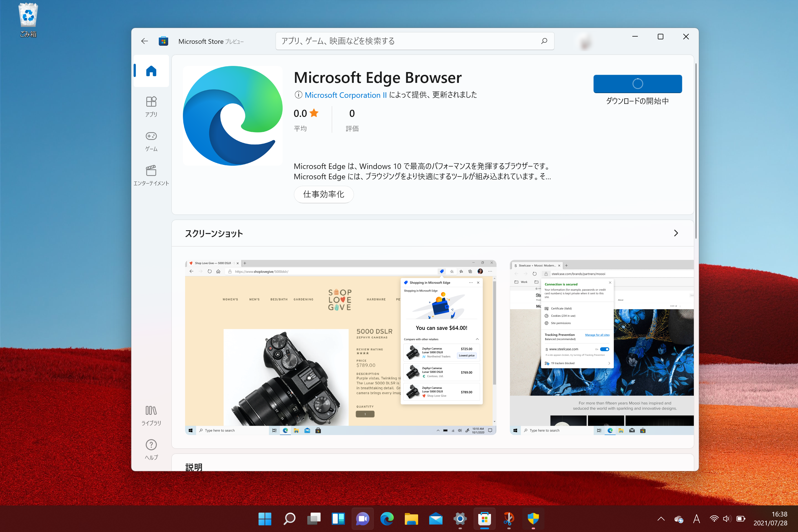Click the Microsoft Store logo icon

(x=164, y=41)
